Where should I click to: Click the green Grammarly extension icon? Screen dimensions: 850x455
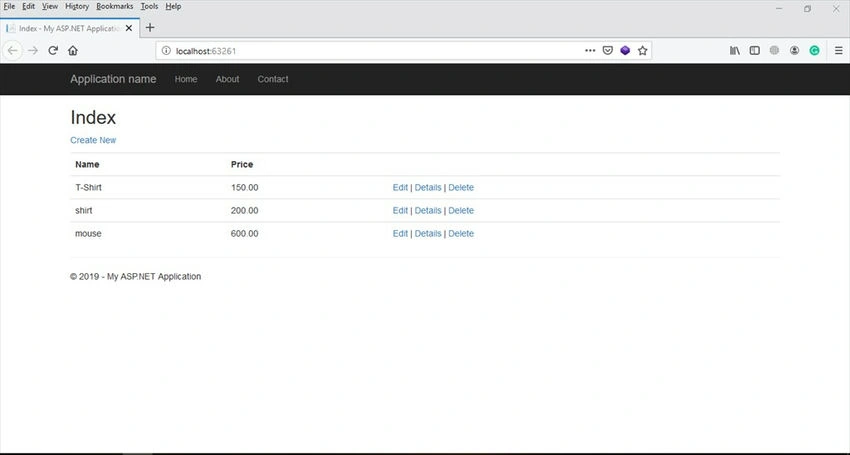(x=814, y=50)
